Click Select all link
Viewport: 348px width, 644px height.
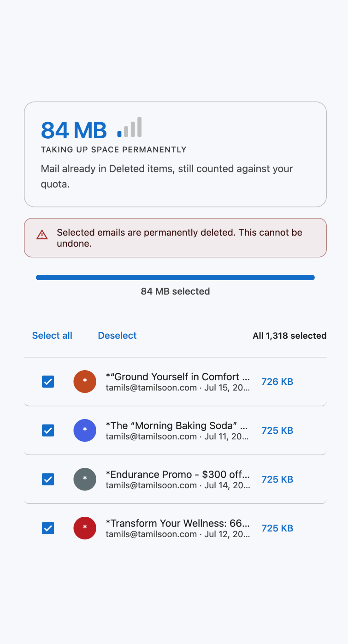pos(52,335)
